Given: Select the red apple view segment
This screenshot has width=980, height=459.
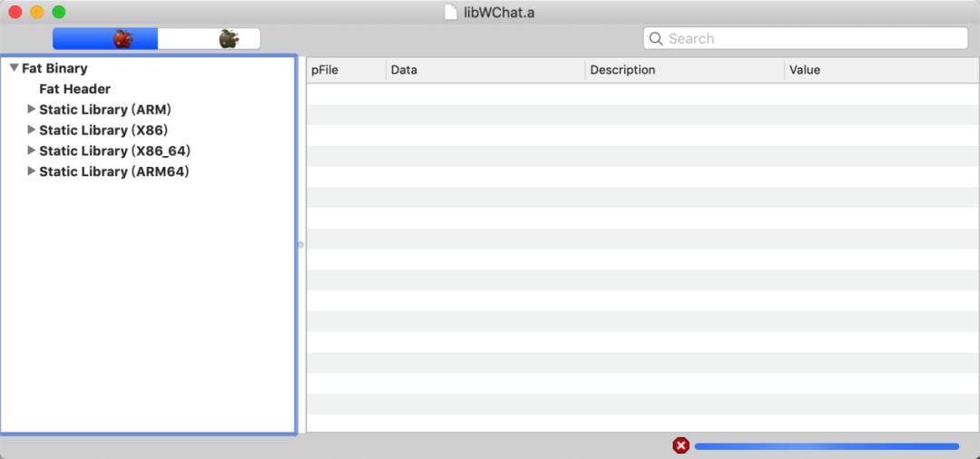Looking at the screenshot, I should point(105,39).
